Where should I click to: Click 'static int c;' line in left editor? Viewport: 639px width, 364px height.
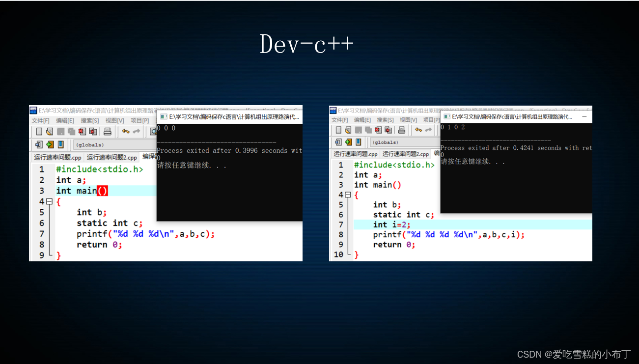110,223
